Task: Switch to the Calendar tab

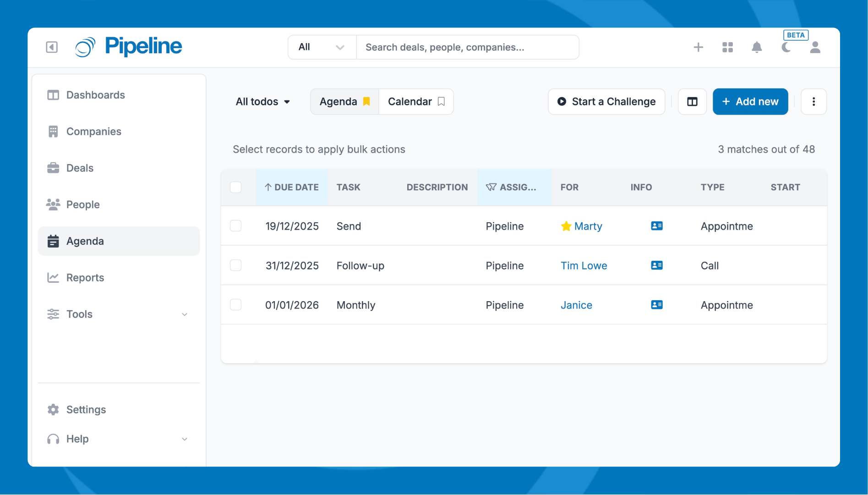Action: (416, 102)
